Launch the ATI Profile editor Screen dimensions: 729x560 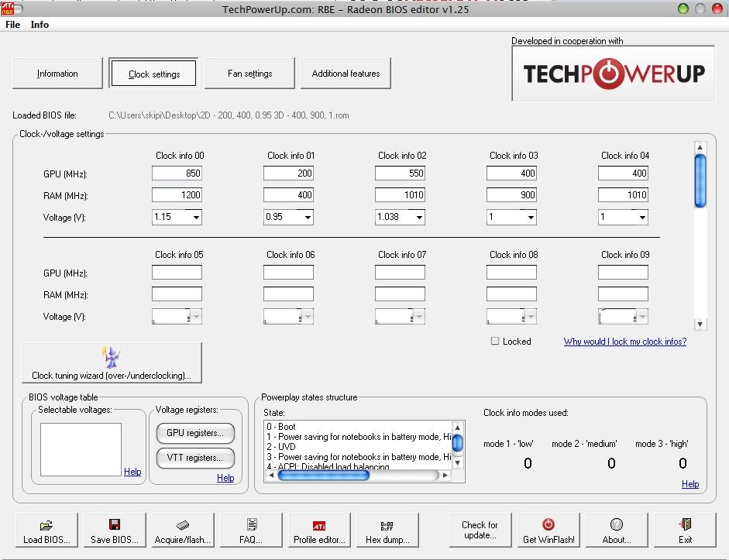[319, 531]
